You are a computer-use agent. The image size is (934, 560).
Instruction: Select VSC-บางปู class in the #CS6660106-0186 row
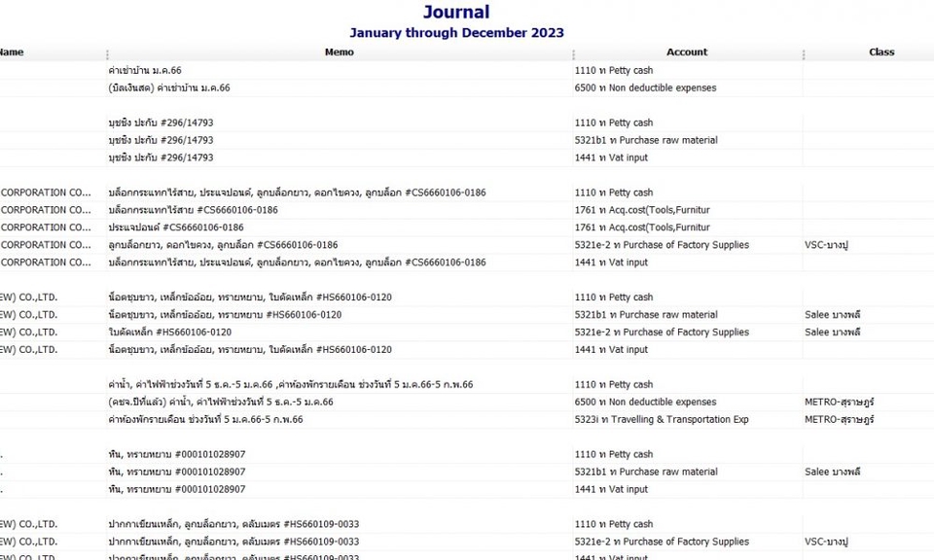pyautogui.click(x=826, y=245)
